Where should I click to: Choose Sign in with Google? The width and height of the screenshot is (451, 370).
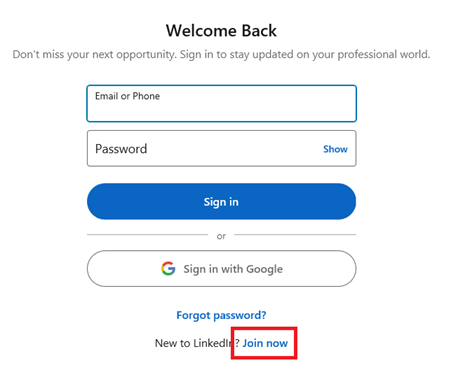tap(222, 269)
